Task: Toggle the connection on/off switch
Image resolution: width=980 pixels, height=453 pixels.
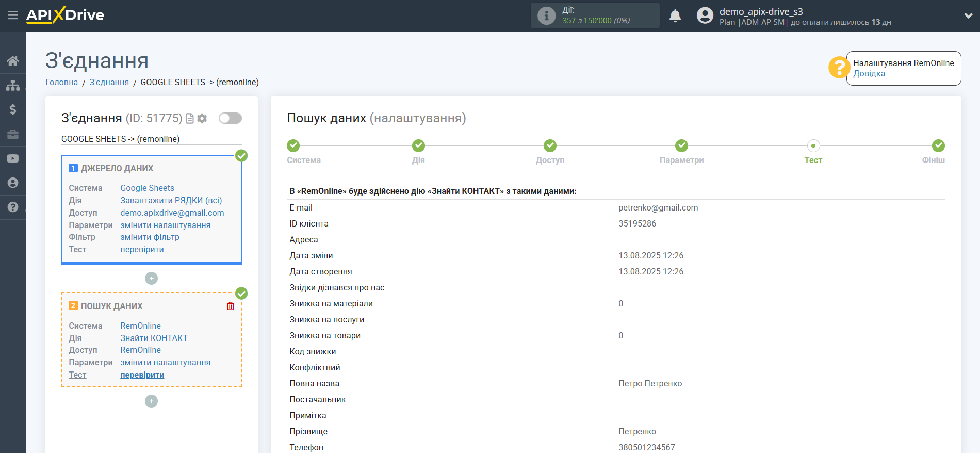Action: pos(230,118)
